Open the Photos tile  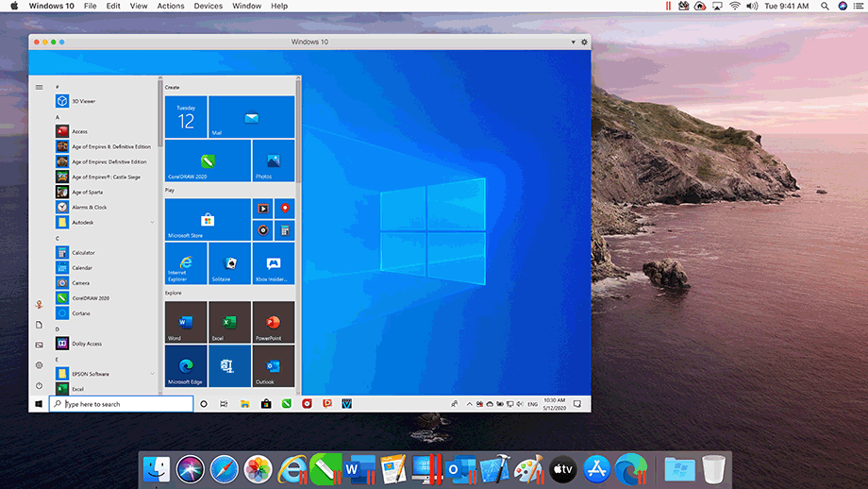coord(273,160)
